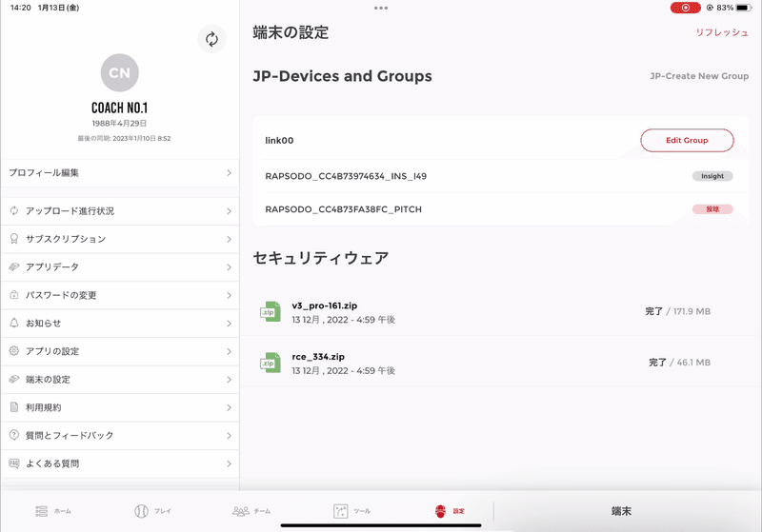Open プロフィール編集 via its chevron
Image resolution: width=762 pixels, height=532 pixels.
[229, 173]
